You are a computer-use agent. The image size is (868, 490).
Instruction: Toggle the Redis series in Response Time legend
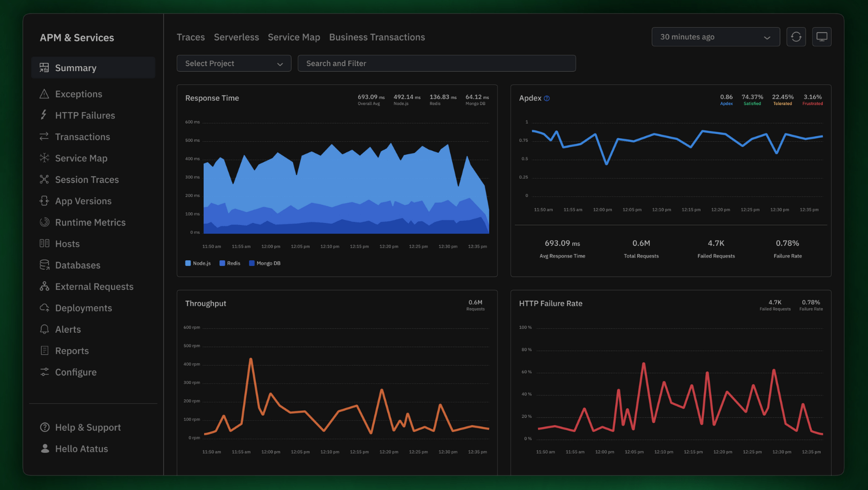point(230,263)
